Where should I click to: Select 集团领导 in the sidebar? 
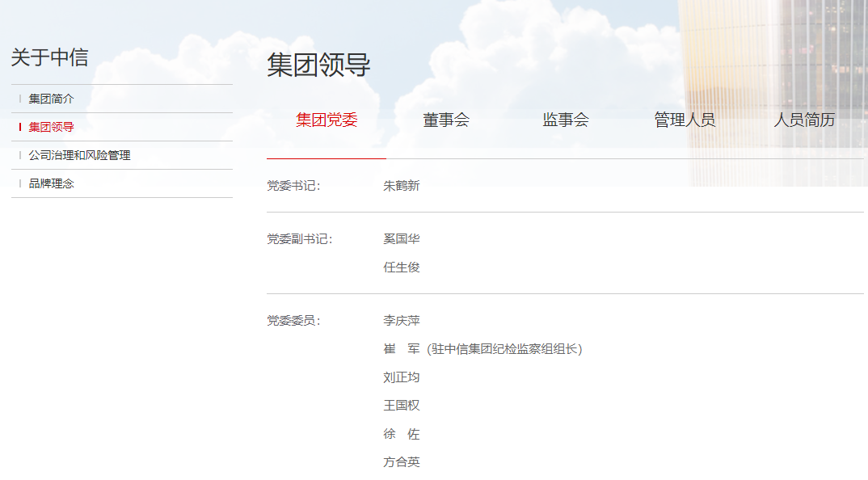pyautogui.click(x=51, y=128)
